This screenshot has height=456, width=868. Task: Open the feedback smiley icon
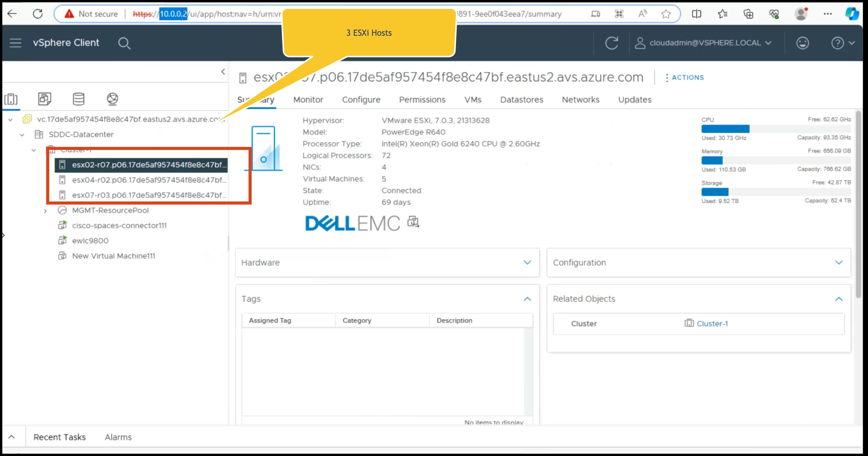click(x=803, y=43)
